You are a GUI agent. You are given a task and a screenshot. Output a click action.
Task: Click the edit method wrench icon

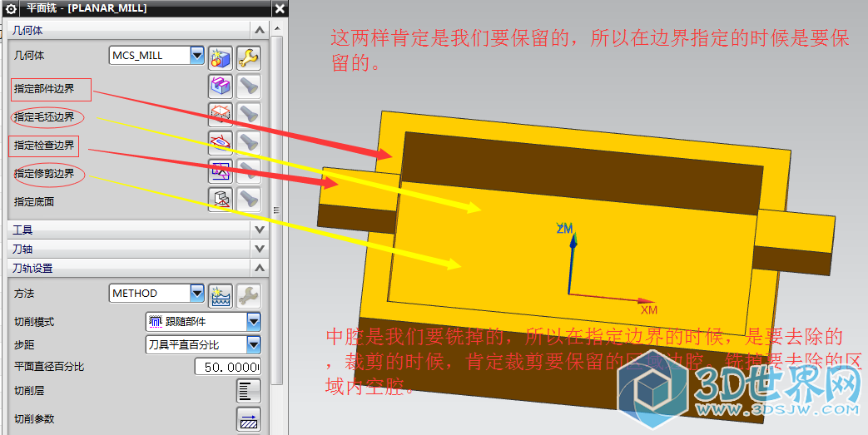(249, 296)
